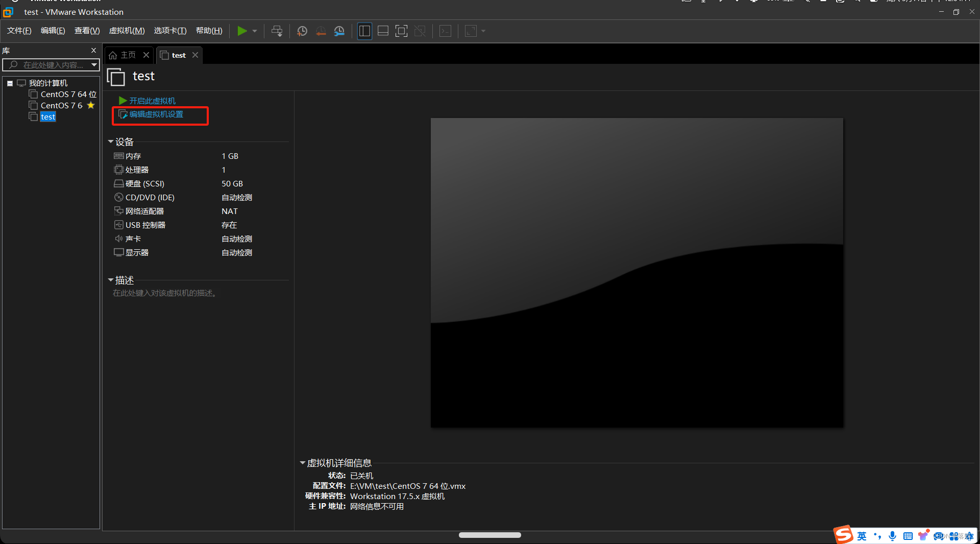Click the revert to snapshot icon
The image size is (980, 544).
321,31
